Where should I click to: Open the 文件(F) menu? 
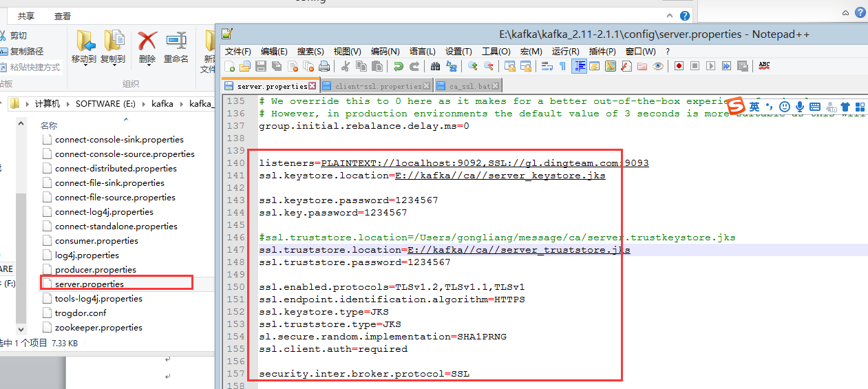(x=238, y=51)
